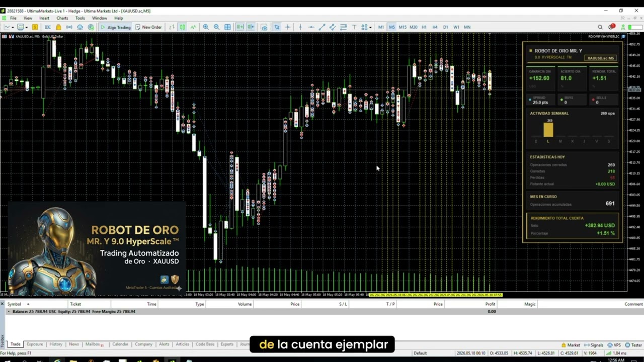Switch chart to bar chart mode
This screenshot has height=362, width=644.
[x=172, y=27]
